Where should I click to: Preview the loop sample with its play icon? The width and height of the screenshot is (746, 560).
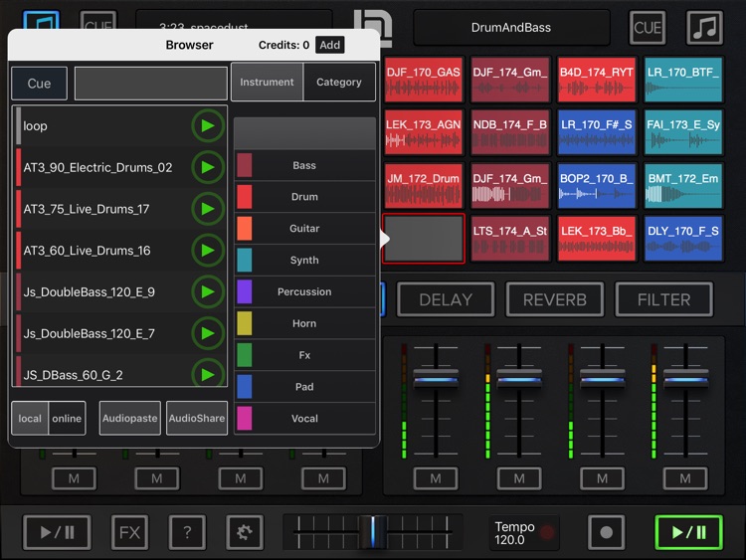pos(208,126)
